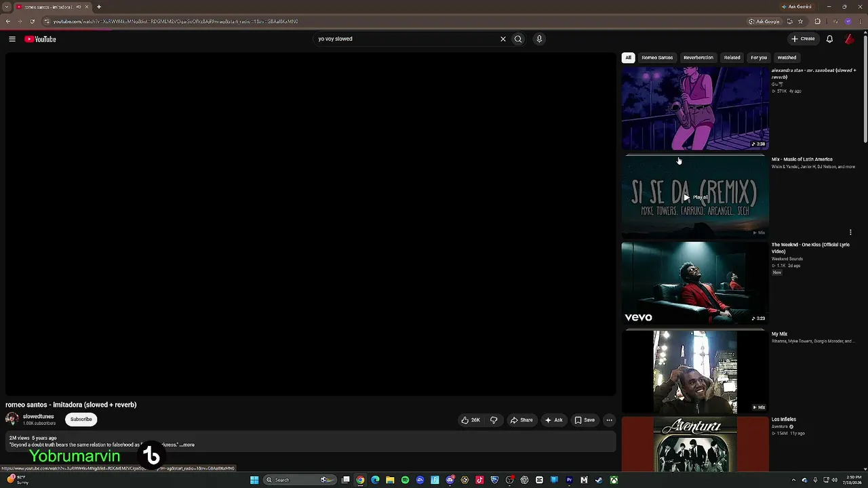This screenshot has height=488, width=868.
Task: Open the Windows Start menu
Action: (254, 480)
